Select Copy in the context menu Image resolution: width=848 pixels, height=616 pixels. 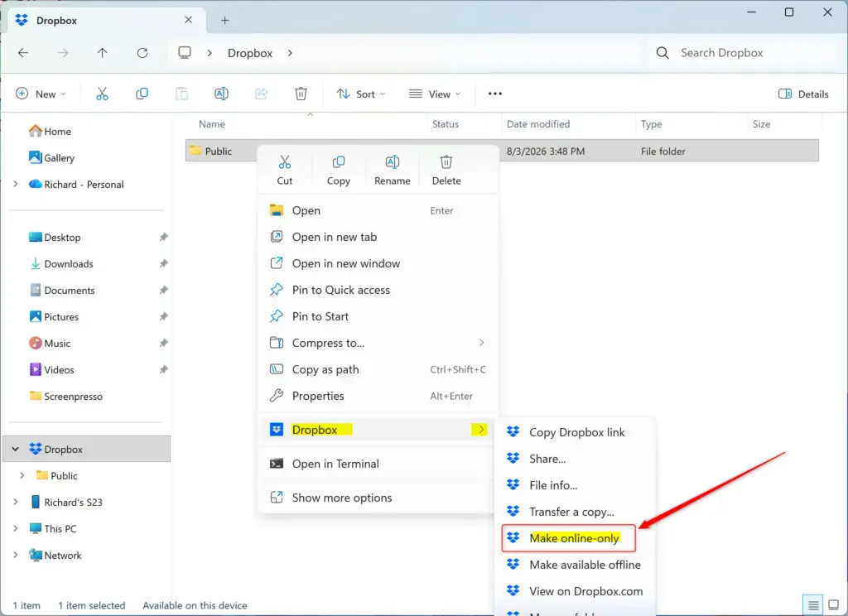pyautogui.click(x=339, y=171)
